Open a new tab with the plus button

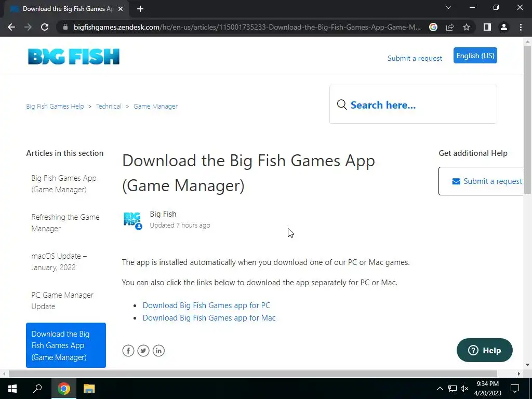[140, 9]
